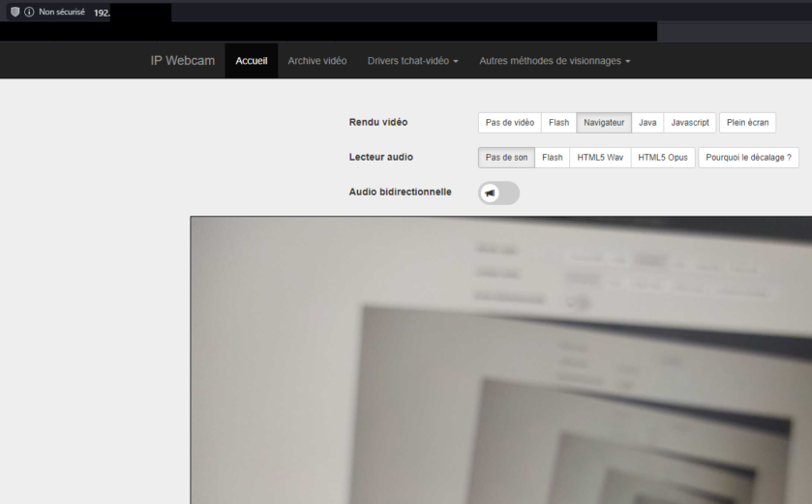Click the site info circle icon
The height and width of the screenshot is (504, 812).
[x=29, y=12]
